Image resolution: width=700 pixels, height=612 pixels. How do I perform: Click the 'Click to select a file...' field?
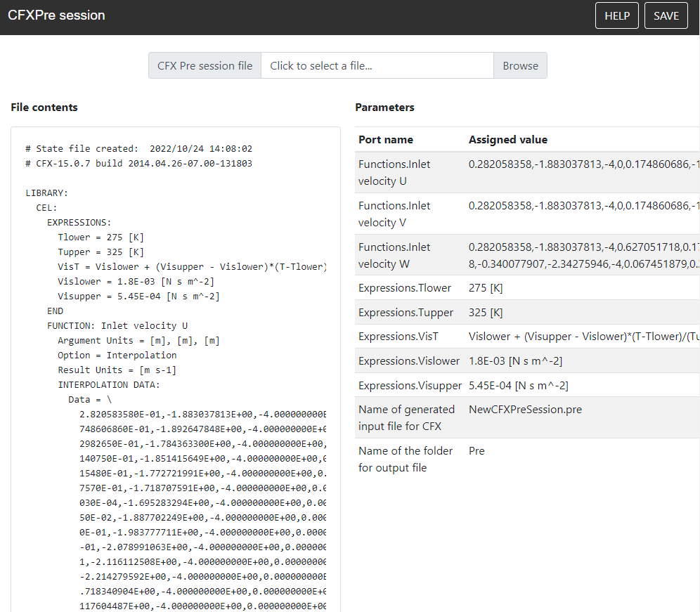click(x=377, y=65)
